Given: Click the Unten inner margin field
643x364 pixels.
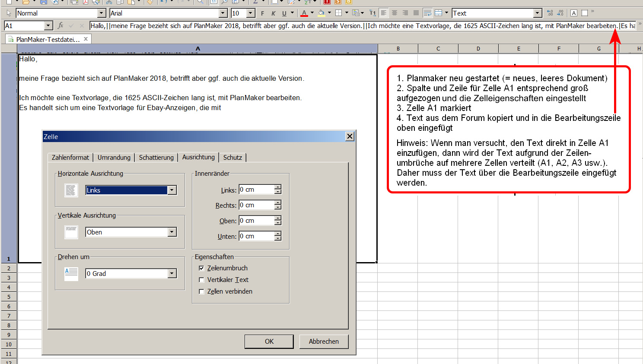Looking at the screenshot, I should 257,236.
